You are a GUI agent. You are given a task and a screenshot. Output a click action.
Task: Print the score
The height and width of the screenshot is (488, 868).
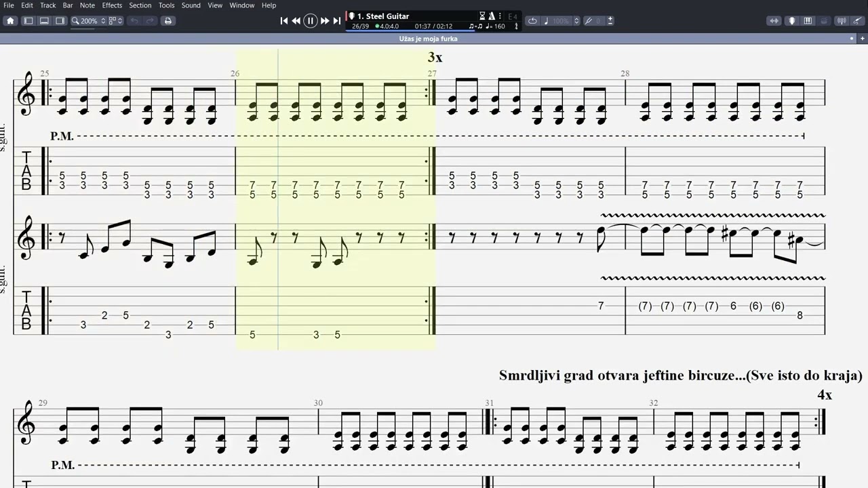click(168, 21)
